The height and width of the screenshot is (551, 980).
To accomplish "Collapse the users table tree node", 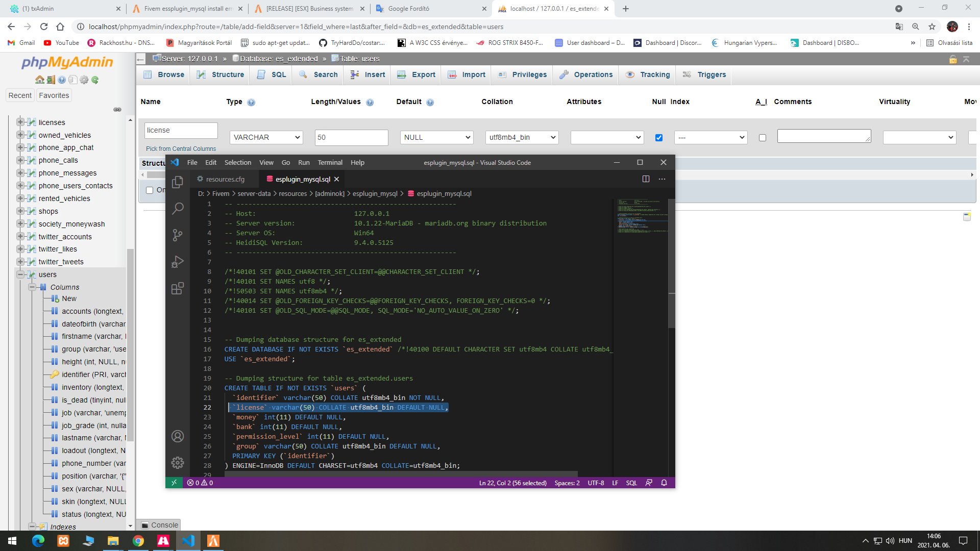I will [x=20, y=274].
